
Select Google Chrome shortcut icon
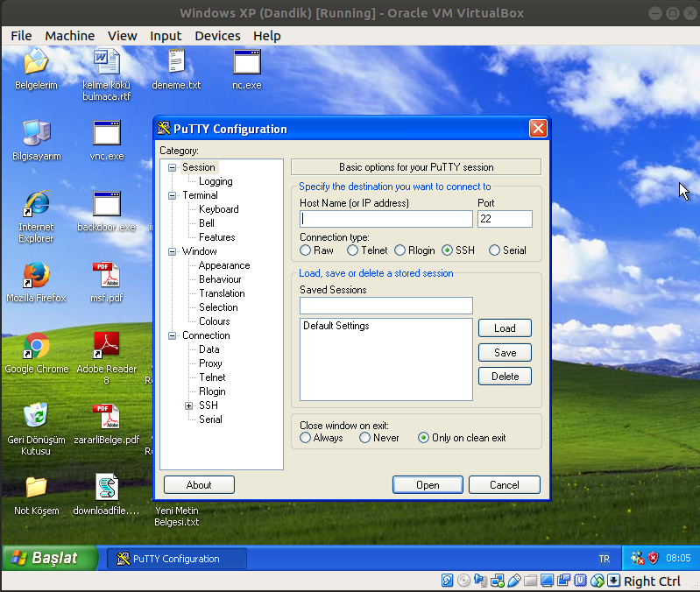pos(36,345)
